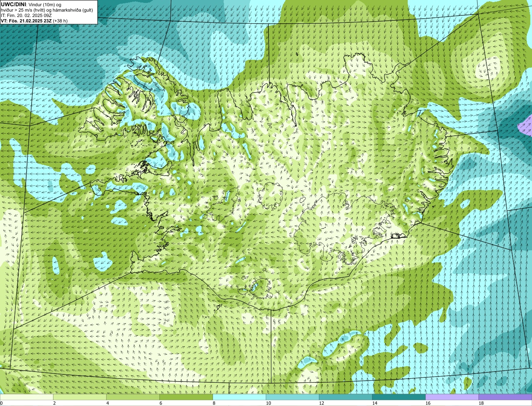
Task: Pick the 4–6 m/s green legend swatch
Action: tap(133, 397)
